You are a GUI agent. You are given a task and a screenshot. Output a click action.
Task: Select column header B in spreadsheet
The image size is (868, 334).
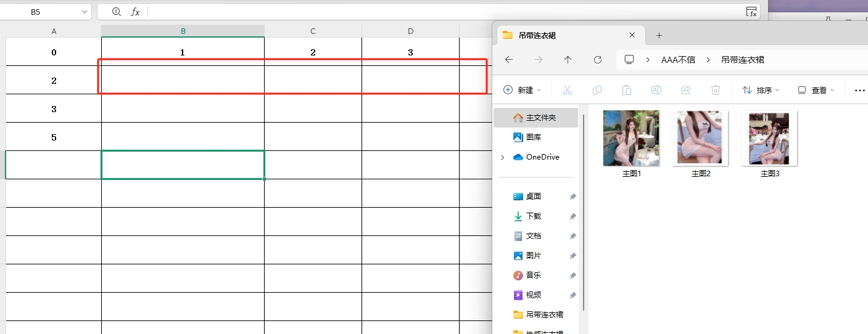[183, 31]
